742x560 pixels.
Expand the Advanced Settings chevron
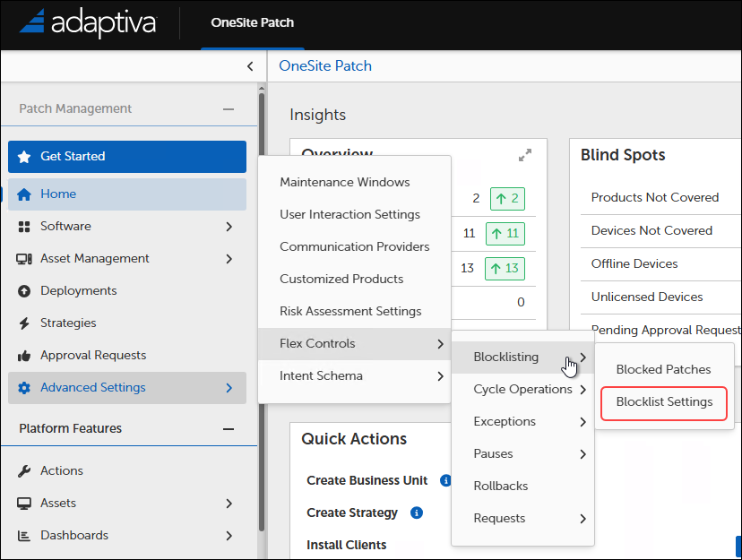229,388
